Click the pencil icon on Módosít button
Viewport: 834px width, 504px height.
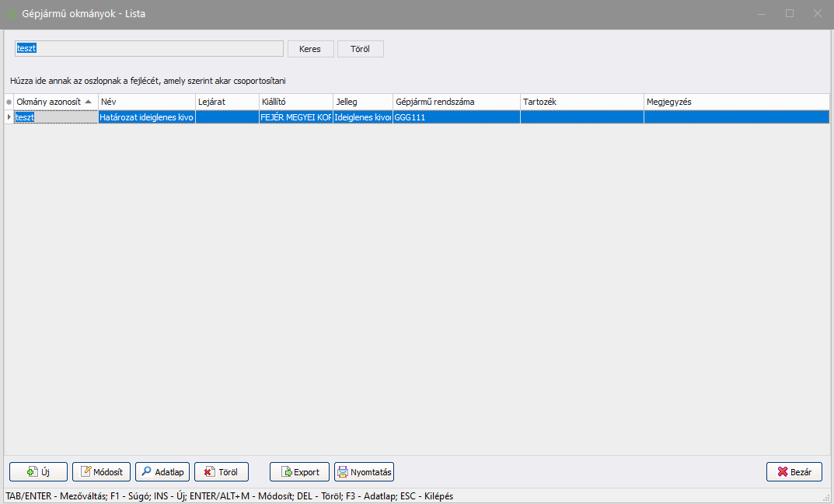pyautogui.click(x=87, y=472)
